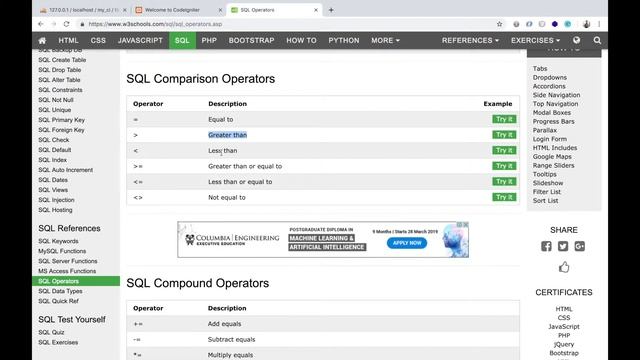Open SQL Data Types link

click(60, 291)
